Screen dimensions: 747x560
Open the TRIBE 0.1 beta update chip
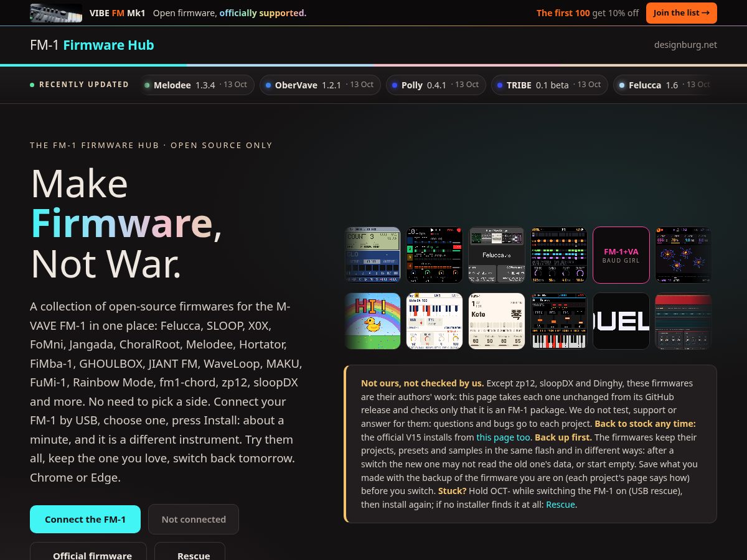point(549,85)
